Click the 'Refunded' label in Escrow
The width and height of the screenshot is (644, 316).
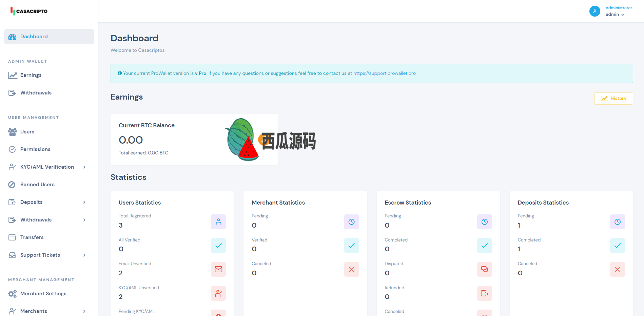(394, 288)
